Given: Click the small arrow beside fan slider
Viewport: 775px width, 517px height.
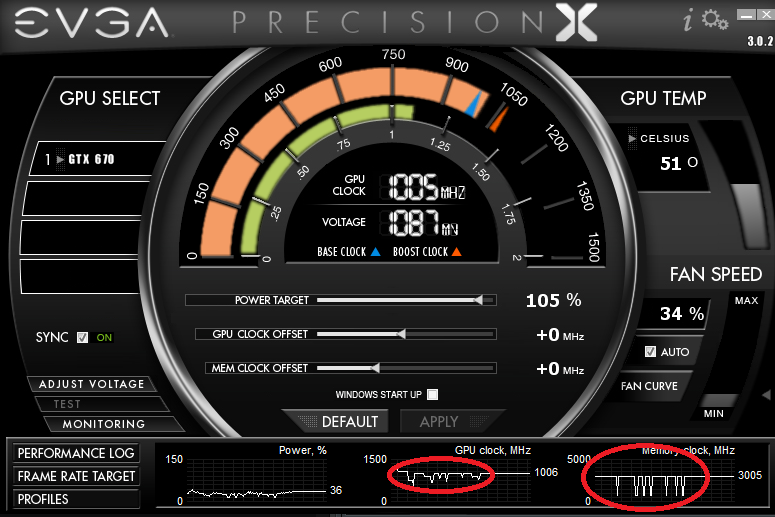Looking at the screenshot, I should (x=767, y=394).
